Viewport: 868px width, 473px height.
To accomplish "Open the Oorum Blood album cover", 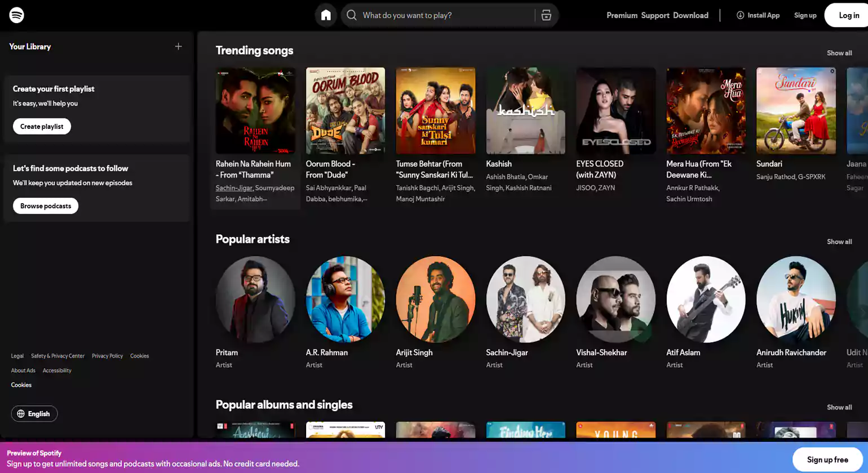I will (345, 111).
